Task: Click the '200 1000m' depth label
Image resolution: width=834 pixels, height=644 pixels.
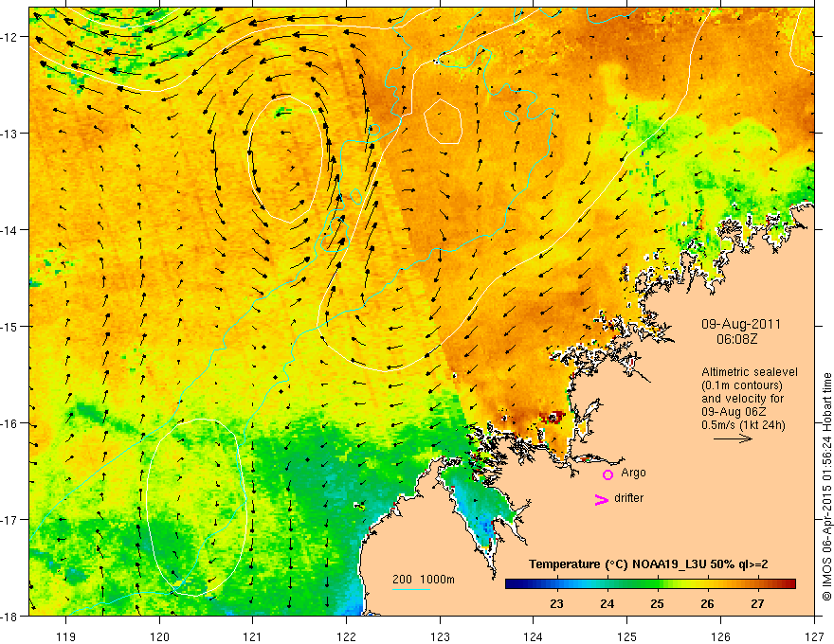Action: 424,580
